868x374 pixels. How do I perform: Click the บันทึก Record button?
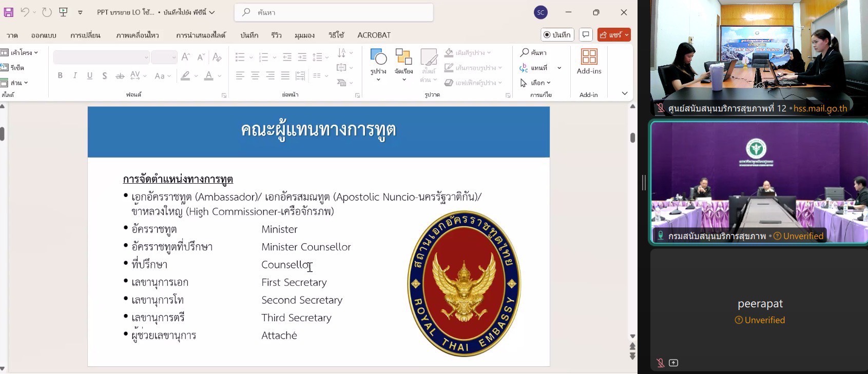[557, 35]
